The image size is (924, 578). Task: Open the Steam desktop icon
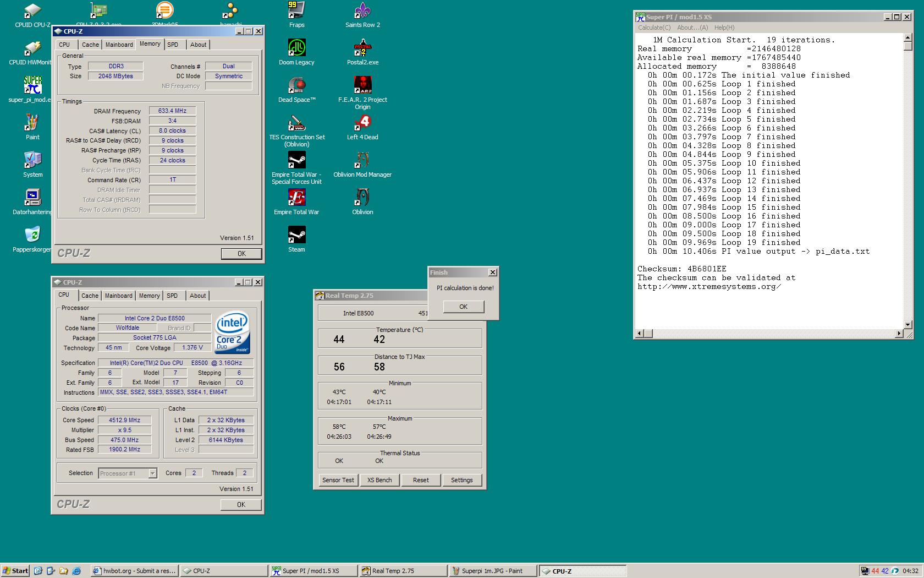point(296,239)
